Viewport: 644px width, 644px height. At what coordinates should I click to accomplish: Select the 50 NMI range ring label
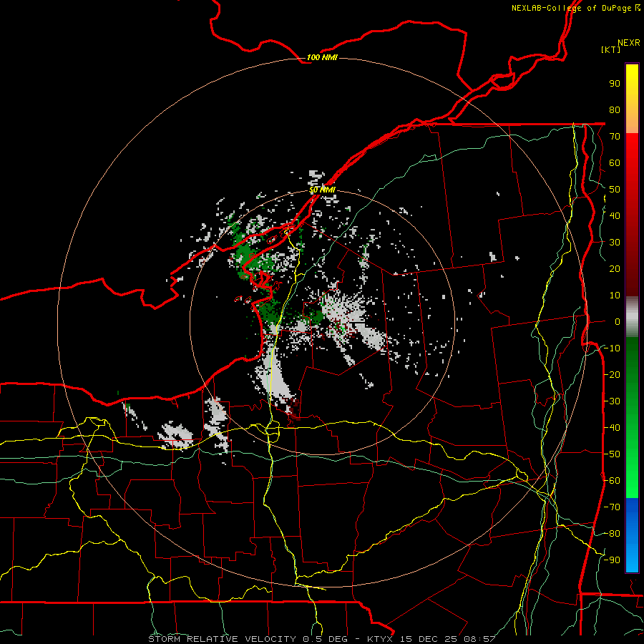pyautogui.click(x=322, y=190)
